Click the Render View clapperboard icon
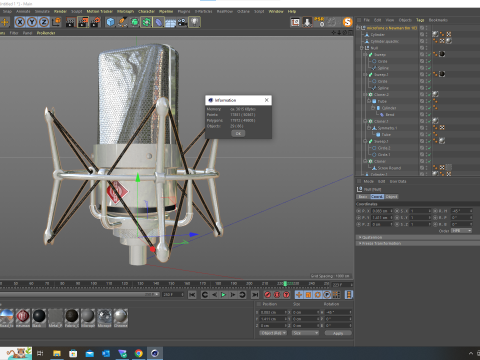The width and height of the screenshot is (480, 360). tap(70, 22)
